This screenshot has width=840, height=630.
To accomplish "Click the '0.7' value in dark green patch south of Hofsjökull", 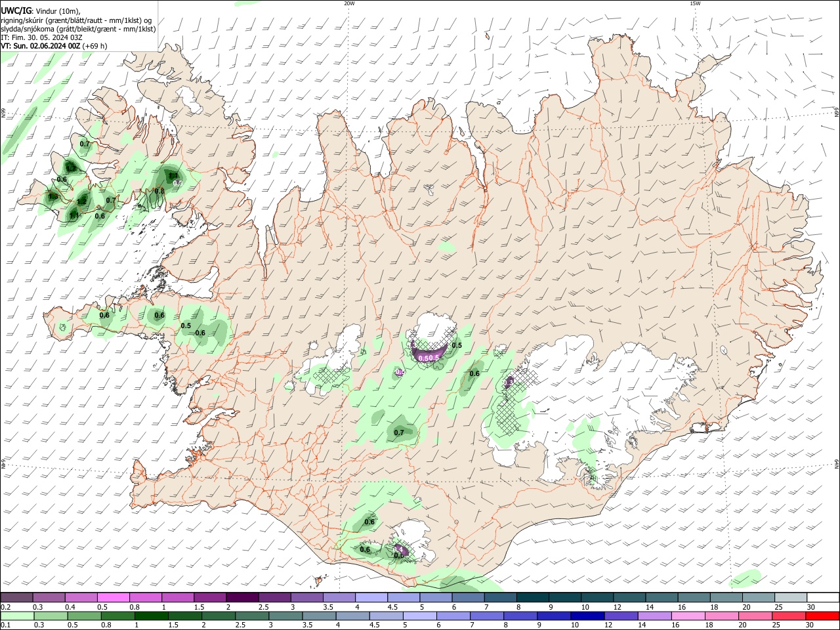I will [x=399, y=432].
